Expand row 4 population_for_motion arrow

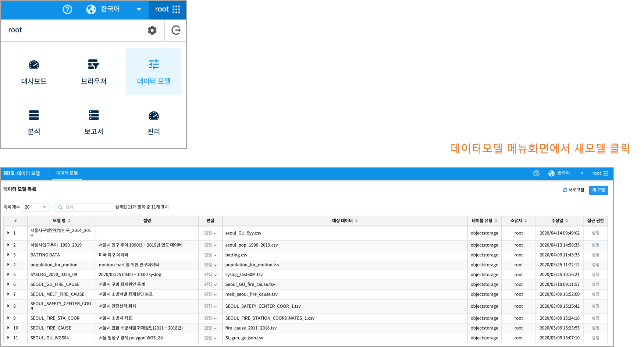click(8, 265)
